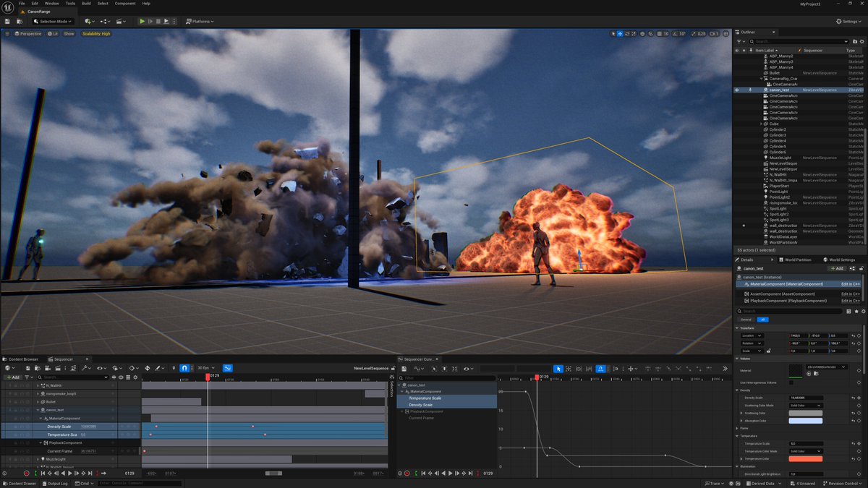Click Density Scale value field in Details
This screenshot has height=488, width=868.
pos(806,398)
